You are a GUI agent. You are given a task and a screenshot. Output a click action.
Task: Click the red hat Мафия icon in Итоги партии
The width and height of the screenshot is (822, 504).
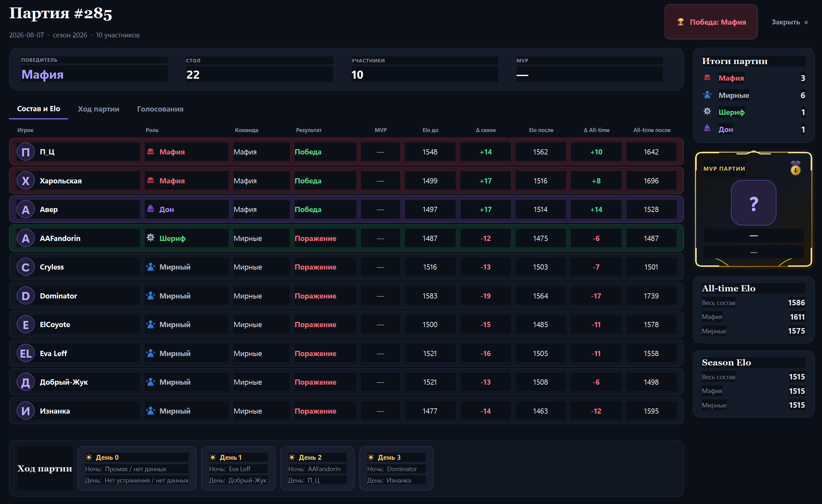[x=707, y=77]
